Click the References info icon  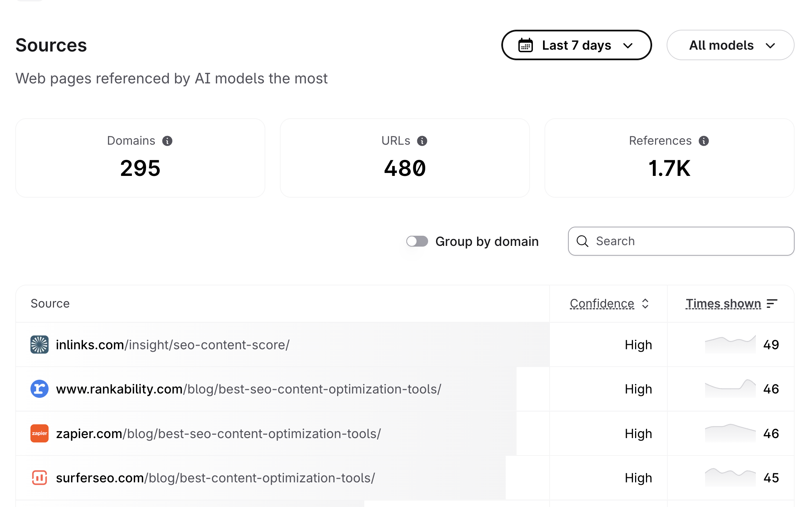[704, 141]
